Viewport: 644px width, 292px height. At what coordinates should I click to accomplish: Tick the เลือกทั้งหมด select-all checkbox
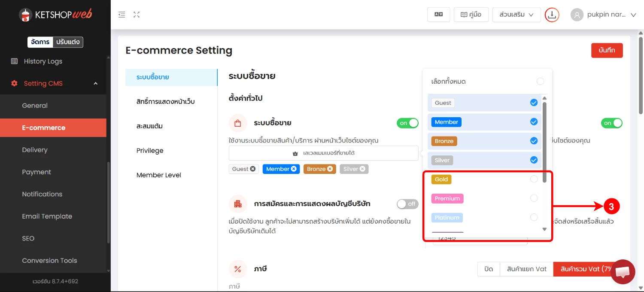[x=540, y=82]
